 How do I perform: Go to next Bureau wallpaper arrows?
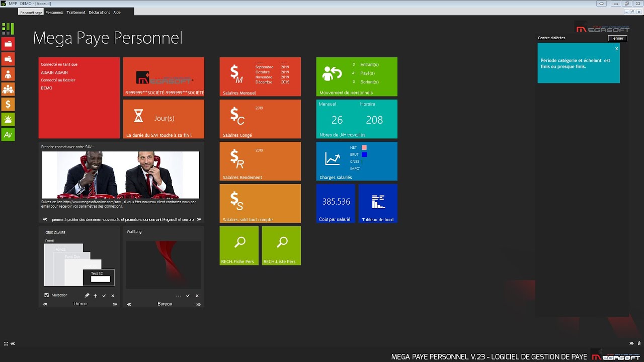point(198,304)
